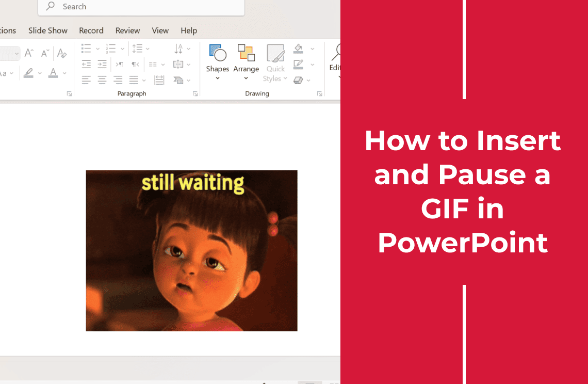Click the Decrease Font Size icon
This screenshot has width=588, height=384.
pyautogui.click(x=45, y=53)
